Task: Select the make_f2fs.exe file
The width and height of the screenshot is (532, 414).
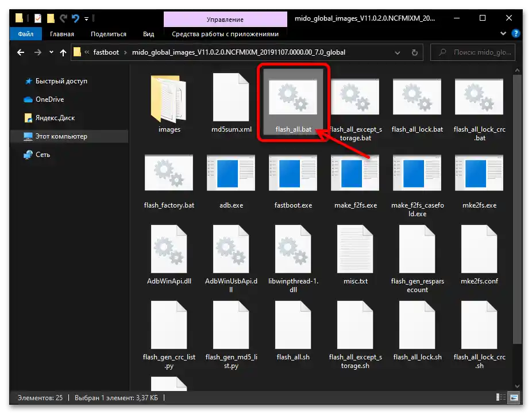Action: pos(355,181)
